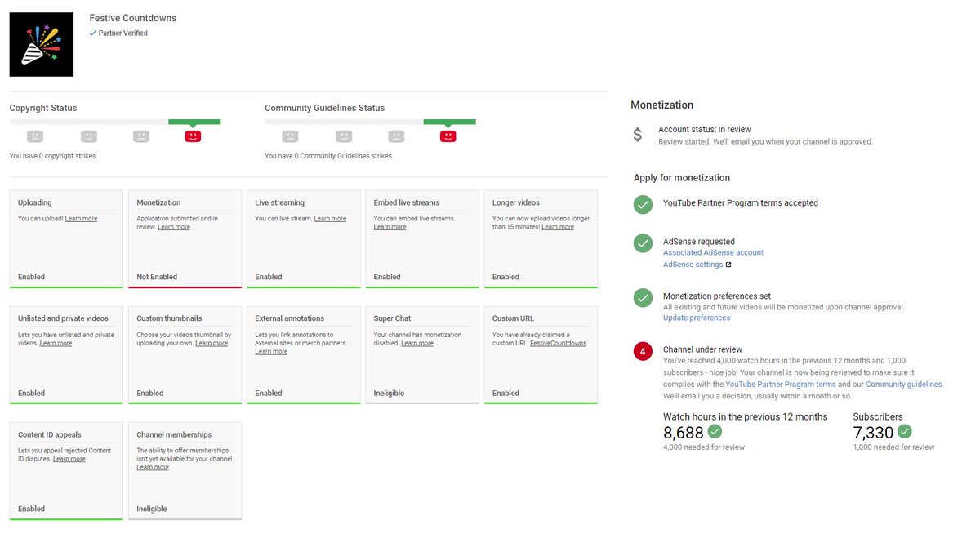The height and width of the screenshot is (534, 980).
Task: Click the 8,688 watch hours value
Action: click(x=684, y=433)
